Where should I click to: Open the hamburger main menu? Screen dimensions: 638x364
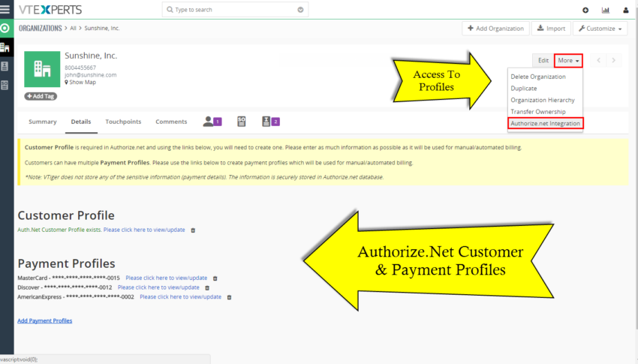5,9
